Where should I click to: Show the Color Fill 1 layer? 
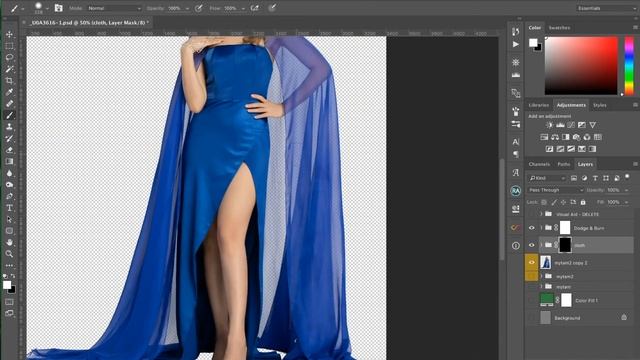(531, 300)
